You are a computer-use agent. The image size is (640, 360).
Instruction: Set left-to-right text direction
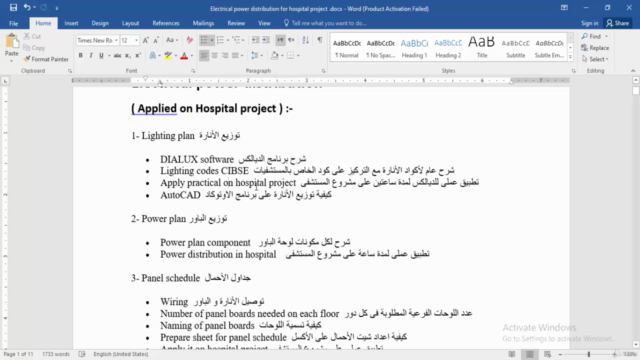pos(280,40)
